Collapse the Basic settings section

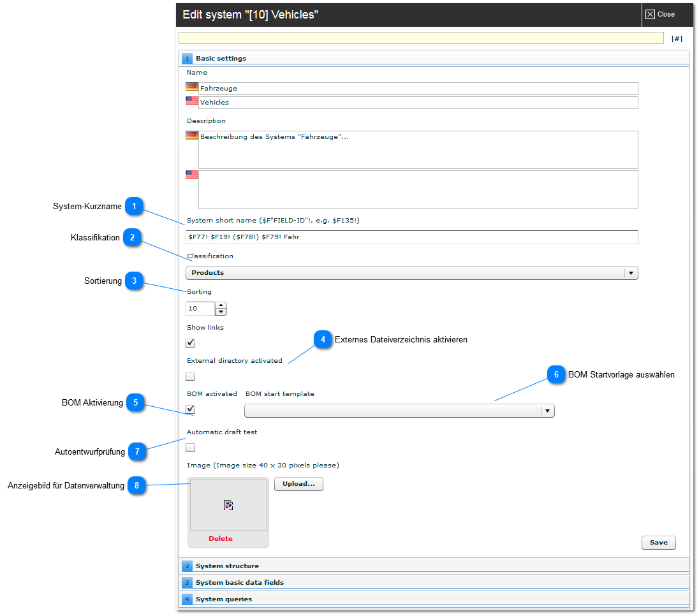pyautogui.click(x=434, y=58)
